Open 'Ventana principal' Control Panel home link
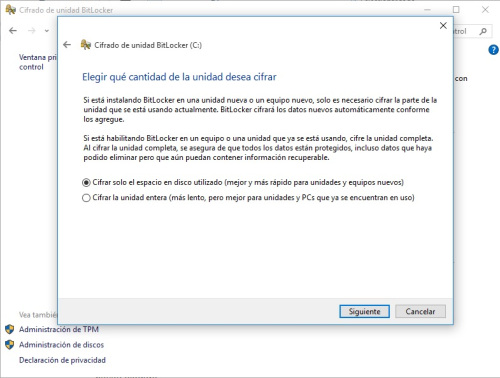This screenshot has width=500, height=378. tap(37, 62)
